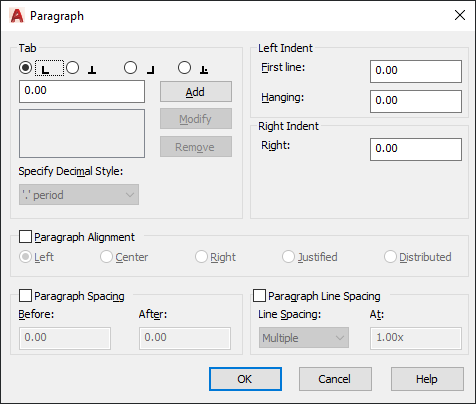Viewport: 476px width, 404px height.
Task: Focus the Hanging indent input field
Action: click(416, 101)
